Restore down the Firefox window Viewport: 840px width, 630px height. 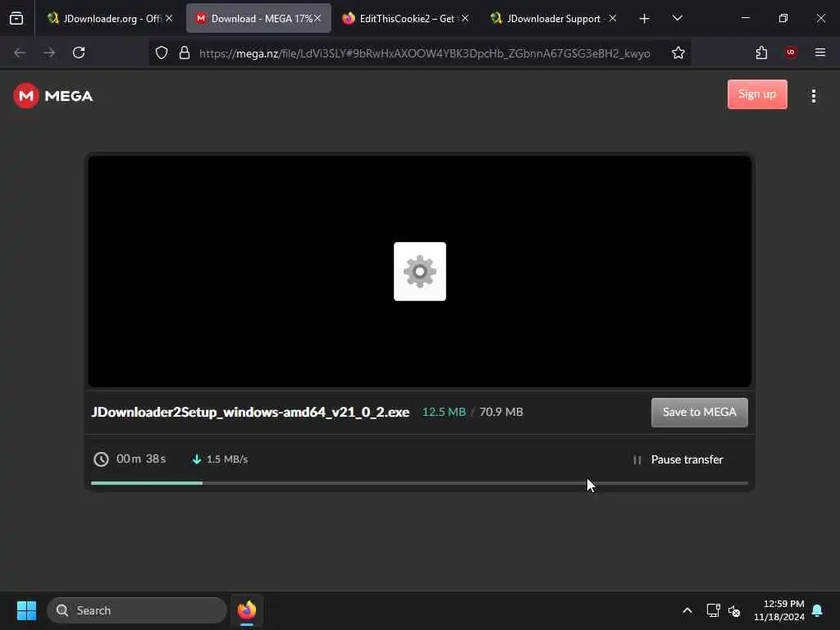coord(783,18)
